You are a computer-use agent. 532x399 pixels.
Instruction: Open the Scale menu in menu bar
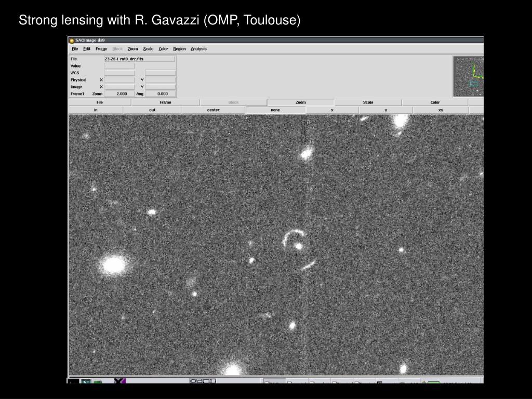(148, 49)
